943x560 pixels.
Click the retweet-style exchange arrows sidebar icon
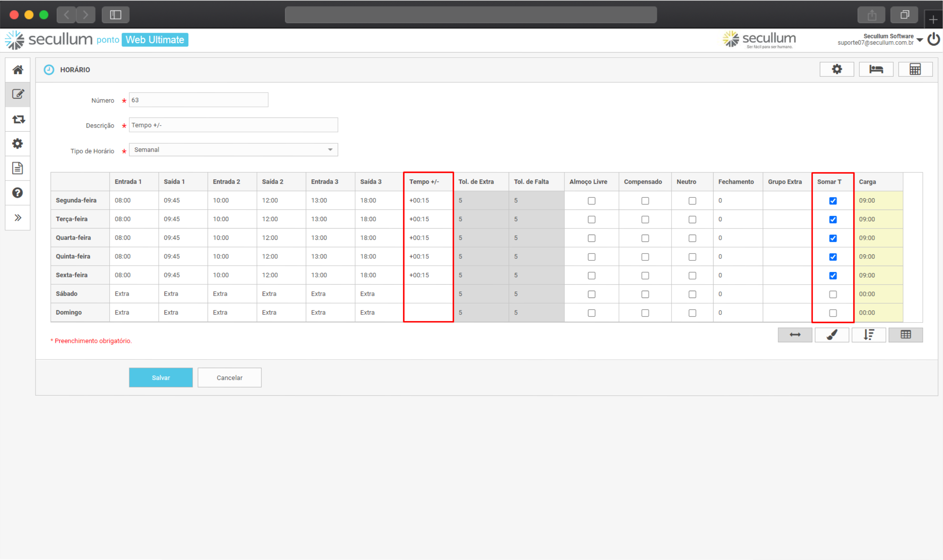17,119
